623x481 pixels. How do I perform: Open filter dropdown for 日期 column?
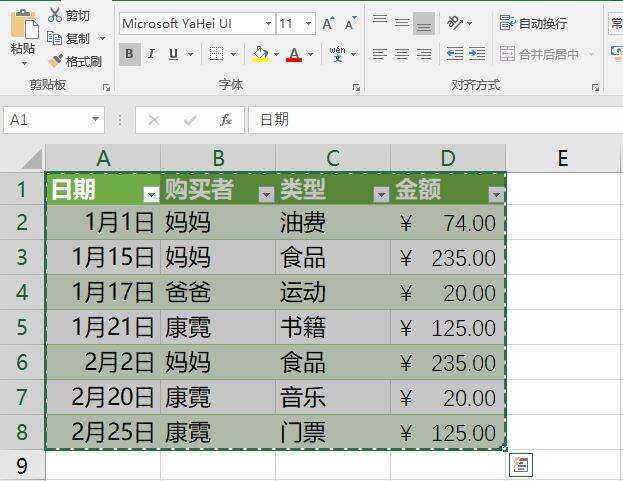[x=151, y=194]
